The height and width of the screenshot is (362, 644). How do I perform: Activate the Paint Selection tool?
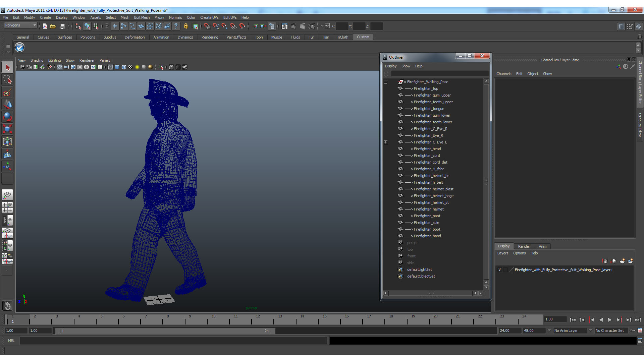[x=7, y=92]
